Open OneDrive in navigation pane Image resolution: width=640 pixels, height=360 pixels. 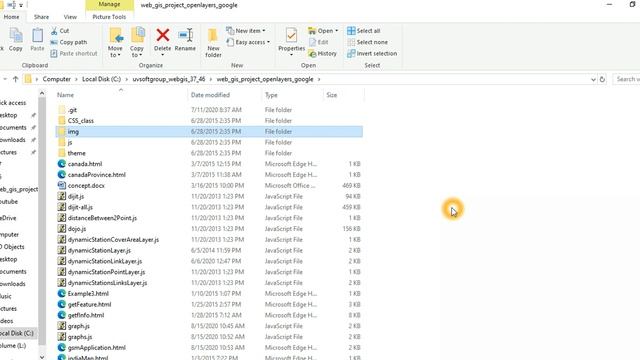coord(8,218)
